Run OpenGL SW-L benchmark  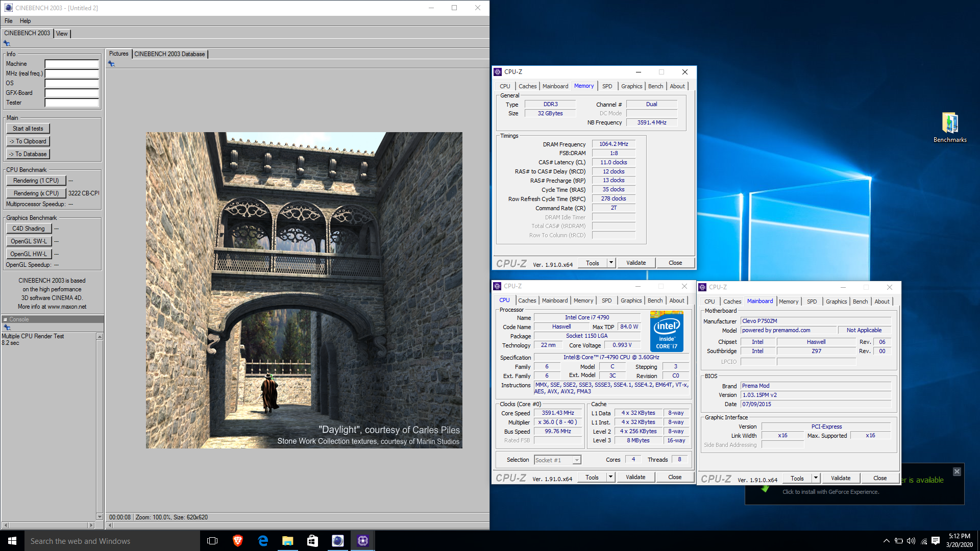[x=29, y=241]
